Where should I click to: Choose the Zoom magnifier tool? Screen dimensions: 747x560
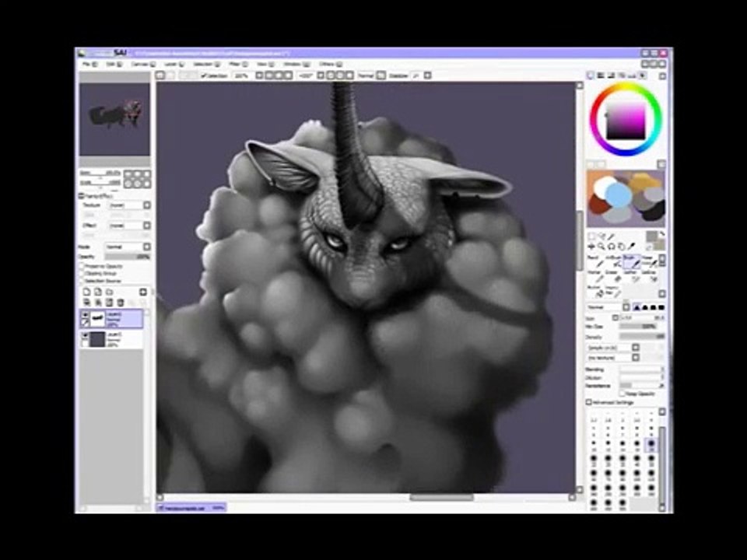[601, 247]
